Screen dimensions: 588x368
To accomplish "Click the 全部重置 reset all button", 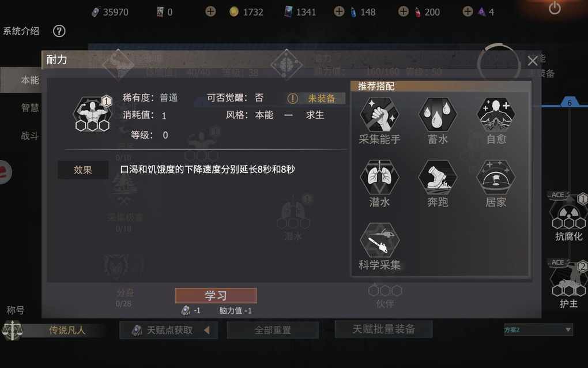I will click(273, 330).
